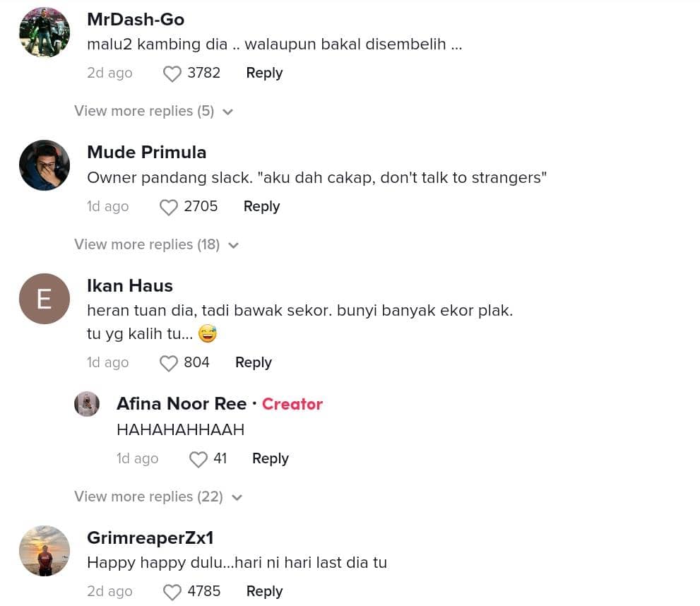
Task: Open MrDash-Go's profile picture
Action: (45, 32)
